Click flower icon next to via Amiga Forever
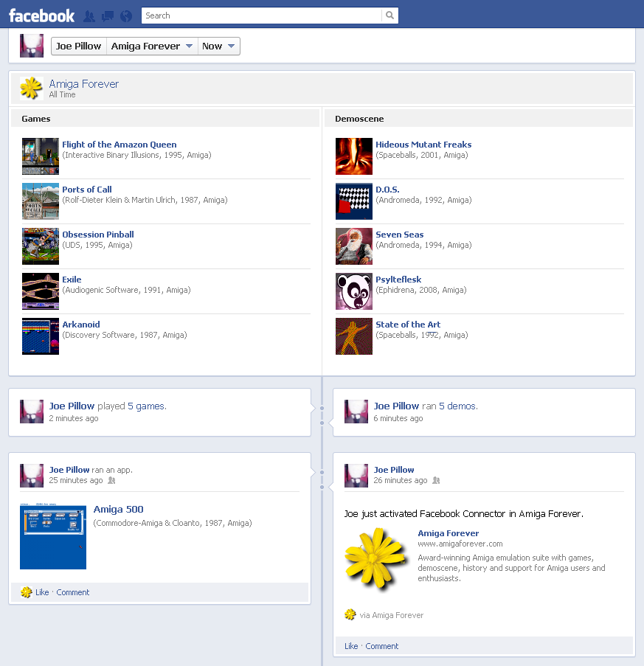Image resolution: width=644 pixels, height=666 pixels. click(x=350, y=614)
